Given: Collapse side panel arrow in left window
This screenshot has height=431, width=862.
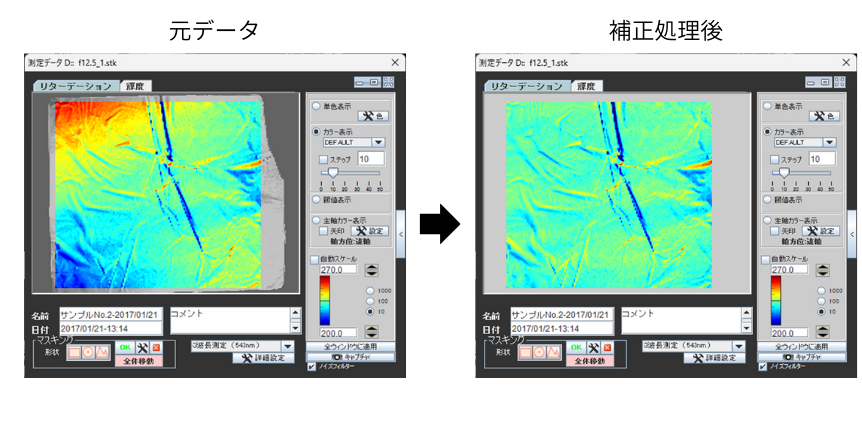Looking at the screenshot, I should pyautogui.click(x=401, y=235).
